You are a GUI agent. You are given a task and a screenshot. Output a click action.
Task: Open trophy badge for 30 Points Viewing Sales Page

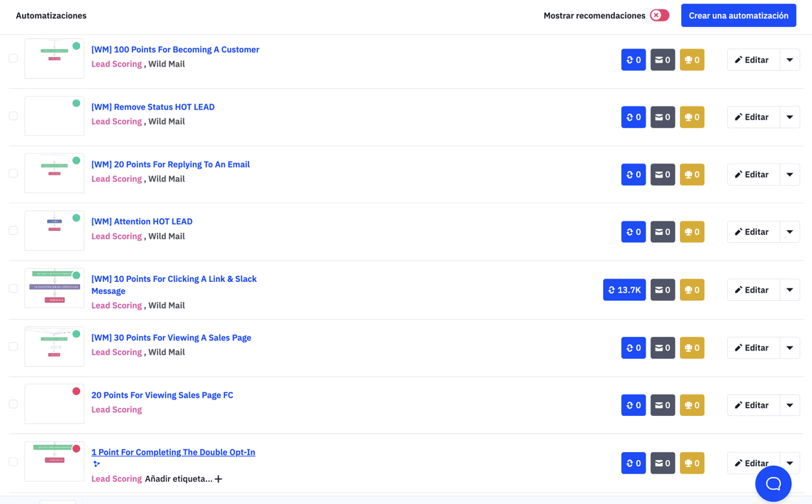(x=692, y=348)
